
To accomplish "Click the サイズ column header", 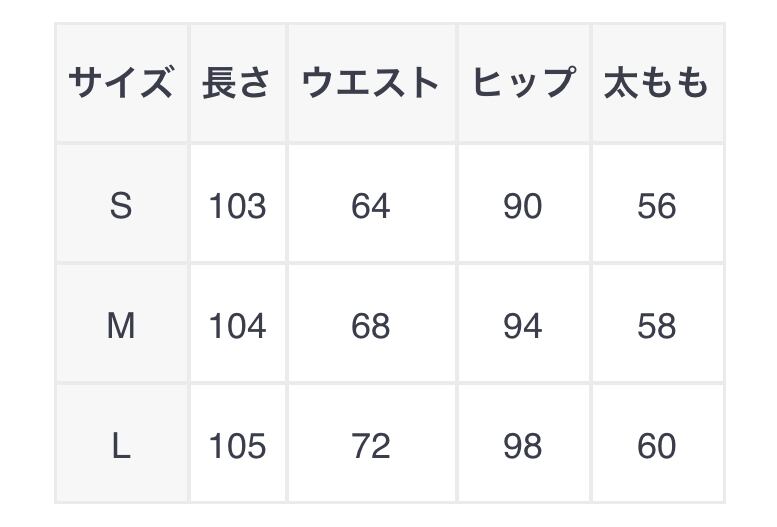I will 121,83.
